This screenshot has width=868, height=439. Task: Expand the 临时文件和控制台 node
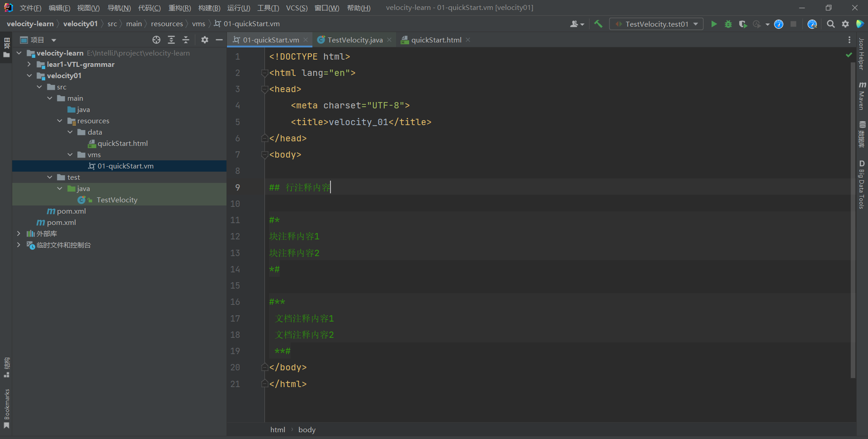point(19,245)
